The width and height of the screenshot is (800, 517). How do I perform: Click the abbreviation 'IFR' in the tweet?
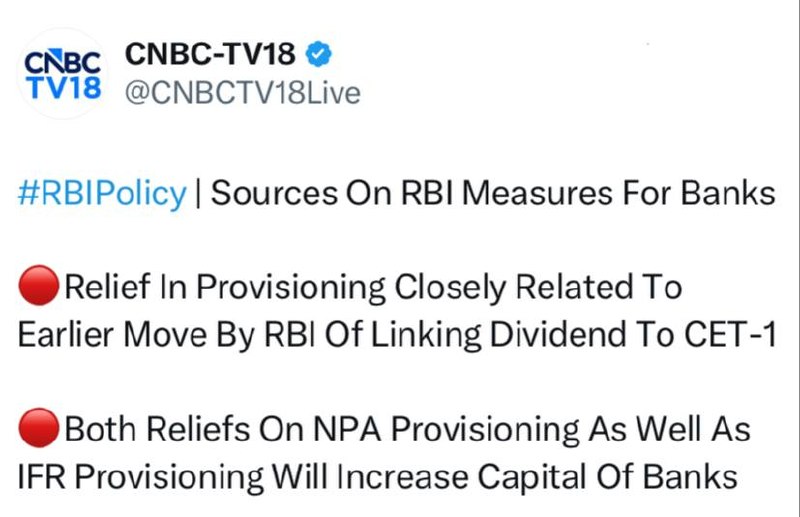click(x=40, y=476)
